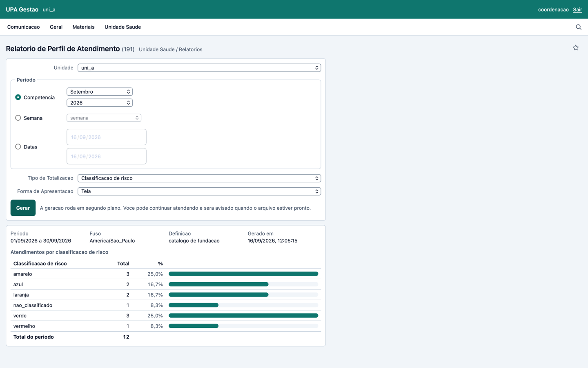Screen dimensions: 588x368
Task: Select the Semana radio option
Action: click(18, 118)
